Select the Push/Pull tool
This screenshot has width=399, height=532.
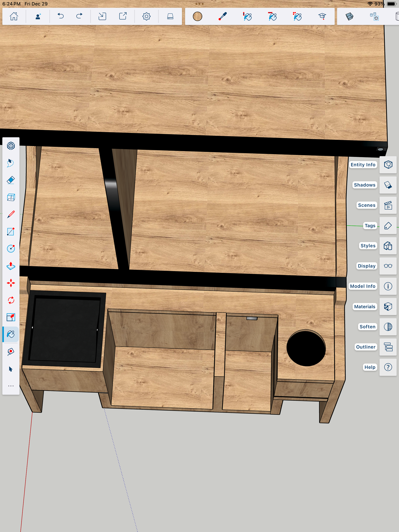coord(11,266)
